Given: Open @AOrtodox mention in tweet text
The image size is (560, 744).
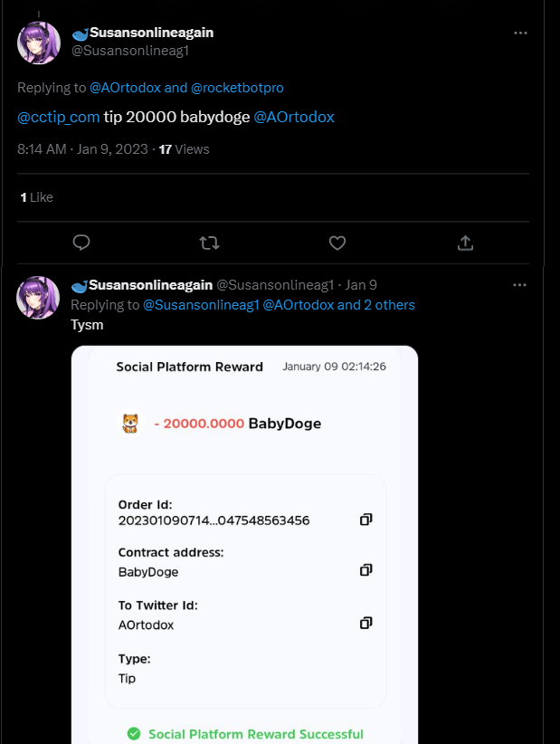Looking at the screenshot, I should tap(294, 117).
